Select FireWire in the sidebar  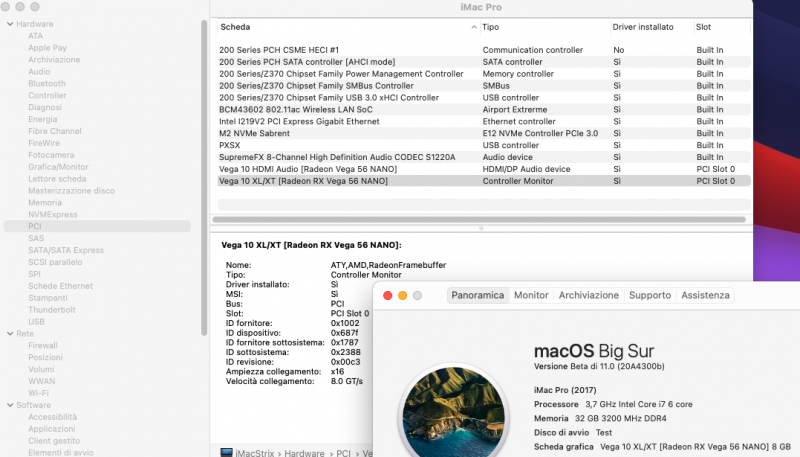point(44,143)
